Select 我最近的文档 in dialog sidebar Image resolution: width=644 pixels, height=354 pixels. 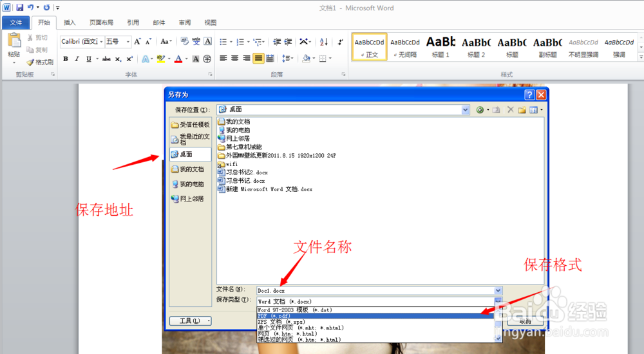[191, 139]
